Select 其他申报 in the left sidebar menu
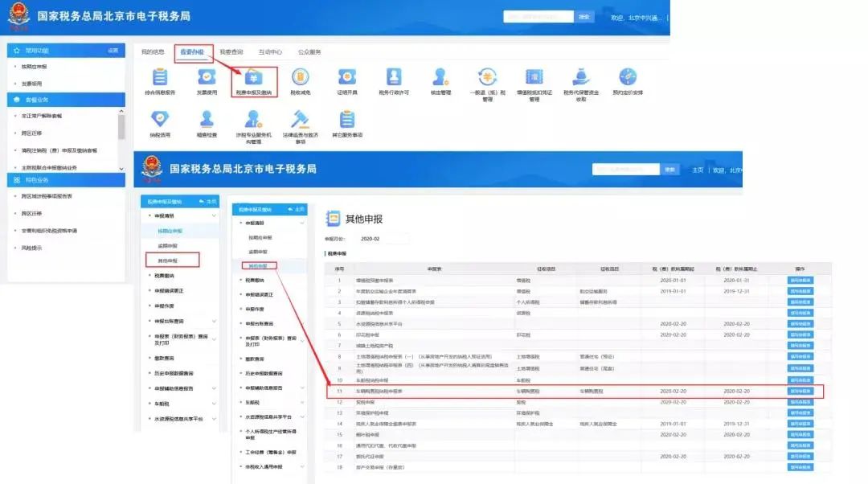868x484 pixels. (168, 260)
